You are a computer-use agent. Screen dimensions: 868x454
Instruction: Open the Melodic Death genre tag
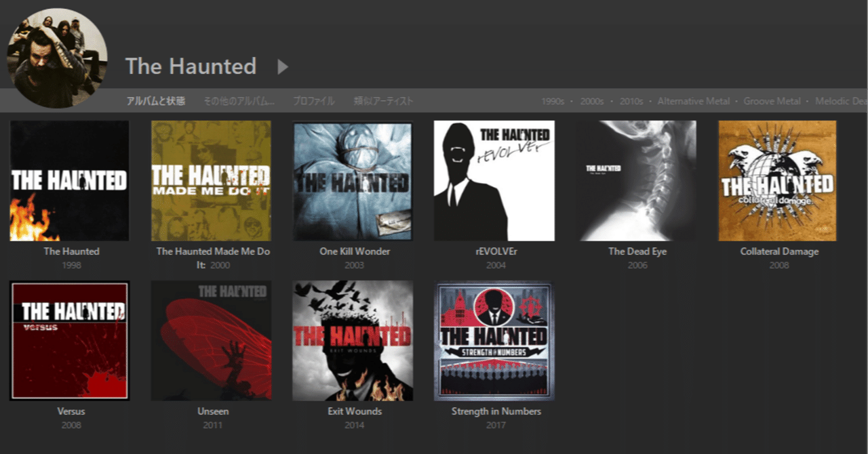842,101
